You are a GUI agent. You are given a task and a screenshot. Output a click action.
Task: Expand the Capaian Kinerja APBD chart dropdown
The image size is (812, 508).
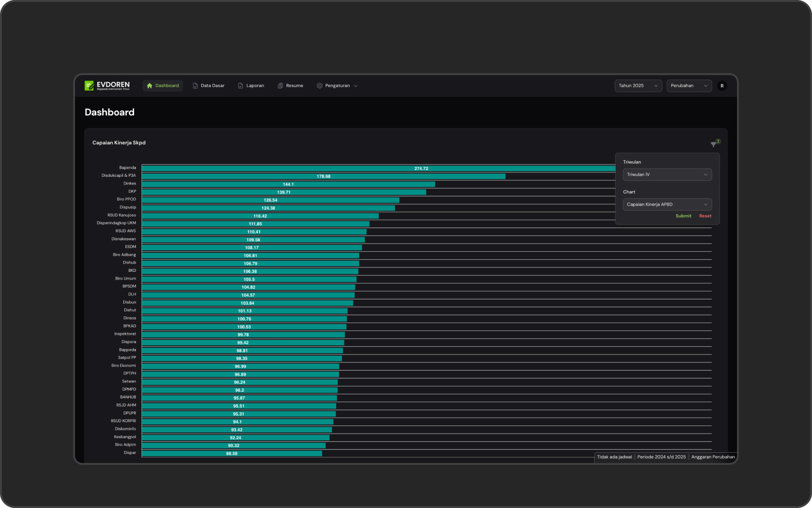pos(667,205)
